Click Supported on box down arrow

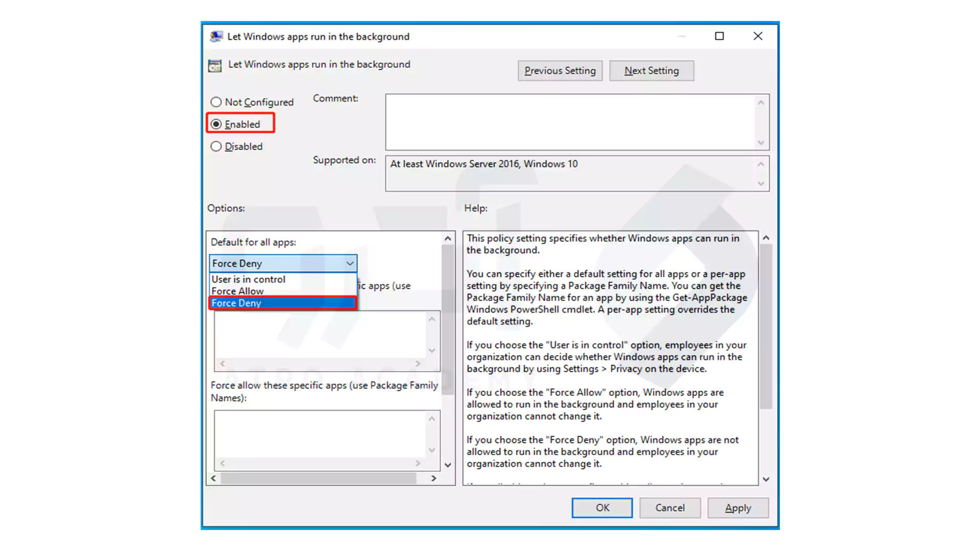click(x=761, y=184)
